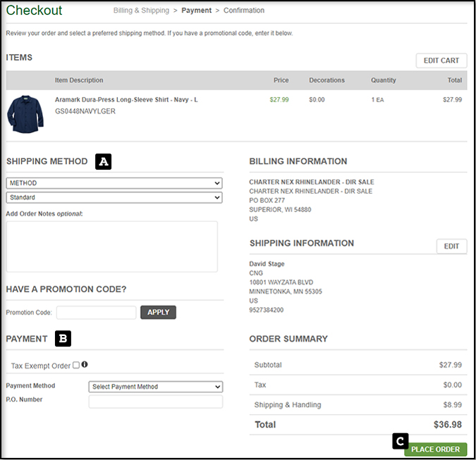
Task: Open the Aramark Dura-Press shirt item link
Action: 126,100
